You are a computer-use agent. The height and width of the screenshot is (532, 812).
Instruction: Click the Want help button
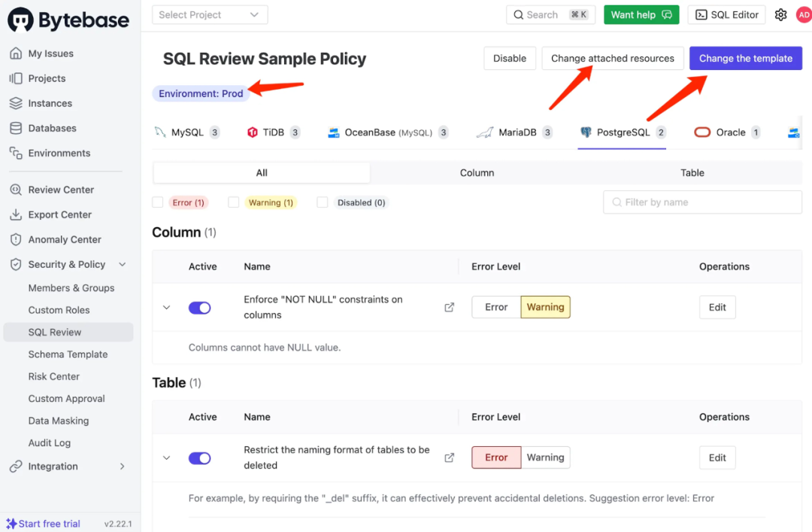[x=641, y=15]
